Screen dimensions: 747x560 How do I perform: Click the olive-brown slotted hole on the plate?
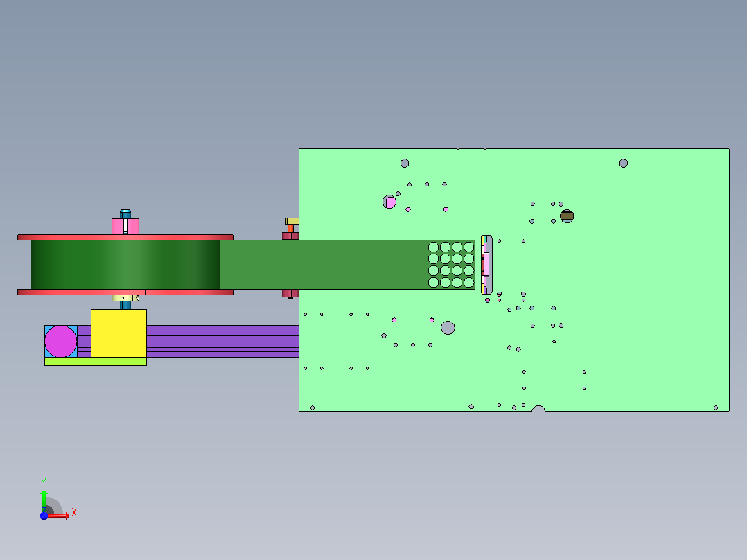(566, 216)
